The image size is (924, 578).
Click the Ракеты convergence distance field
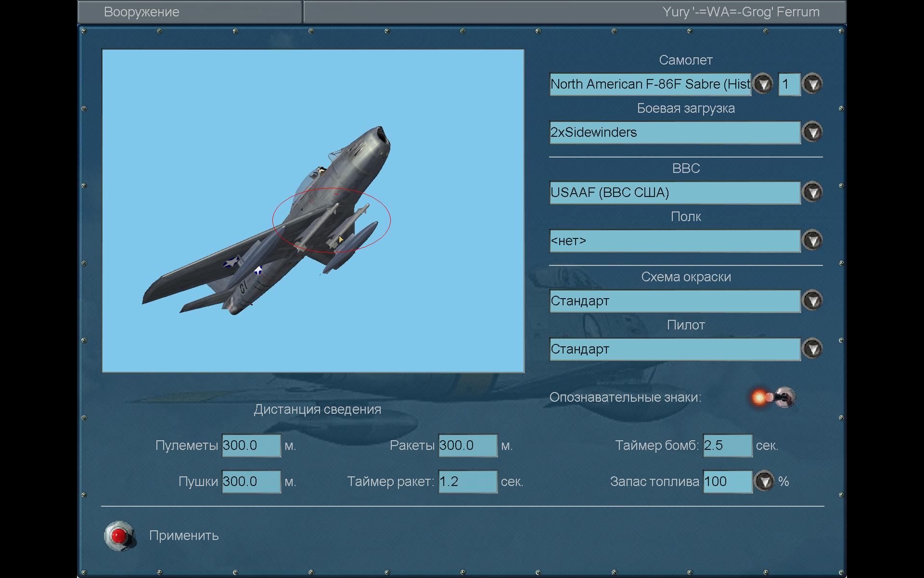pyautogui.click(x=467, y=446)
